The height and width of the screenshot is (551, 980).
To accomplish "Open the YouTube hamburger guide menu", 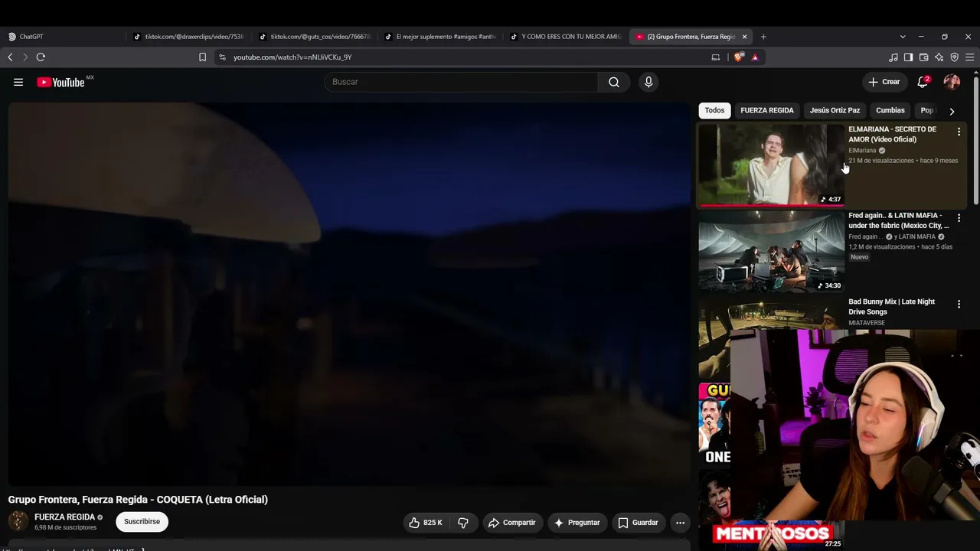I will [x=18, y=82].
